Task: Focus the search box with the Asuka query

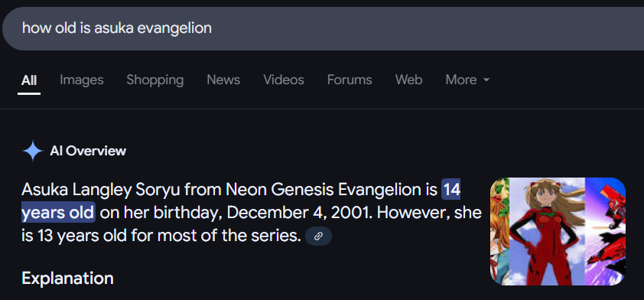Action: (322, 28)
